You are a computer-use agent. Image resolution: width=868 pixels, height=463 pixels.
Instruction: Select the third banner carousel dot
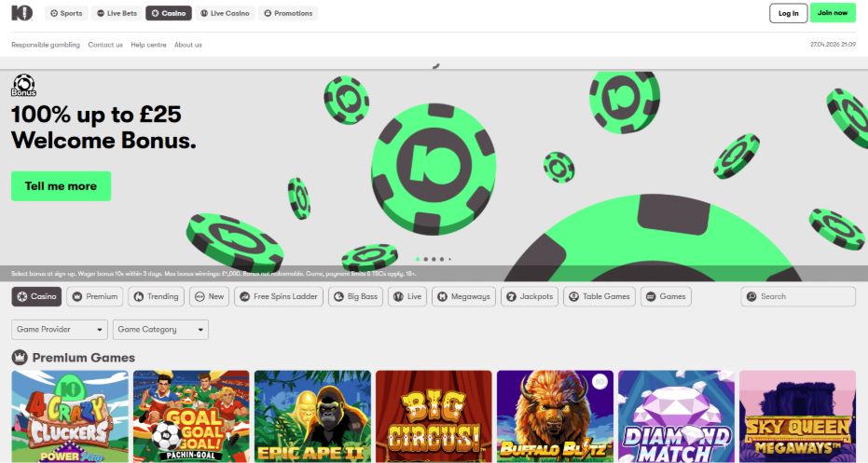(434, 259)
